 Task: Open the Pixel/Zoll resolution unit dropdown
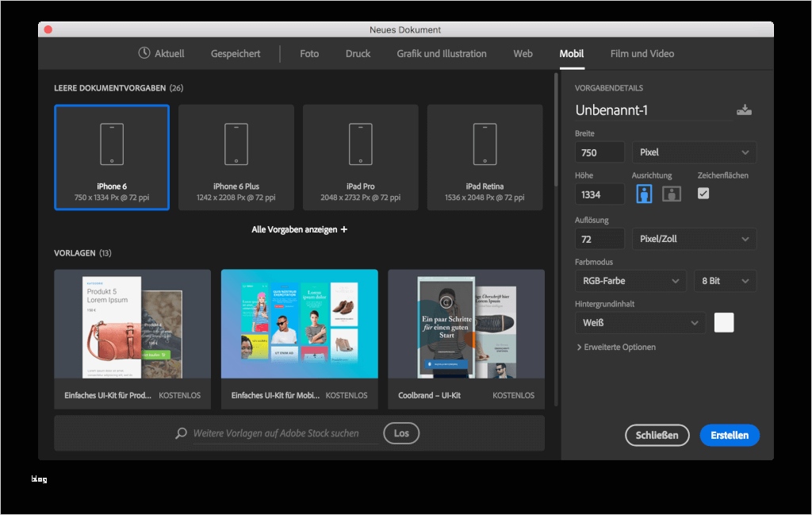(694, 239)
